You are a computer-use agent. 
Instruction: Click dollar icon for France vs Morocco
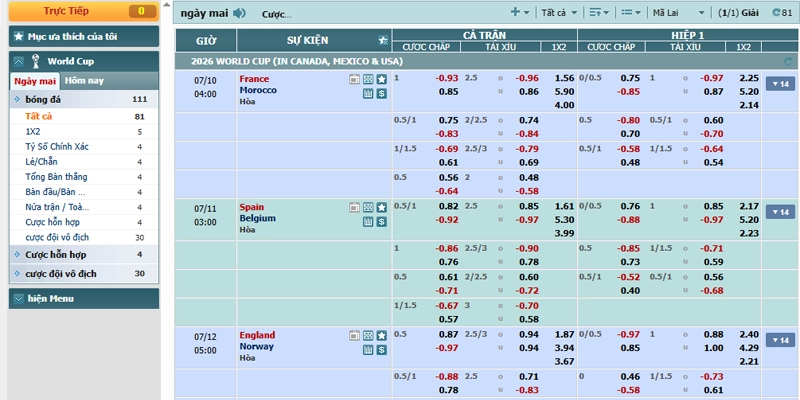coord(382,93)
